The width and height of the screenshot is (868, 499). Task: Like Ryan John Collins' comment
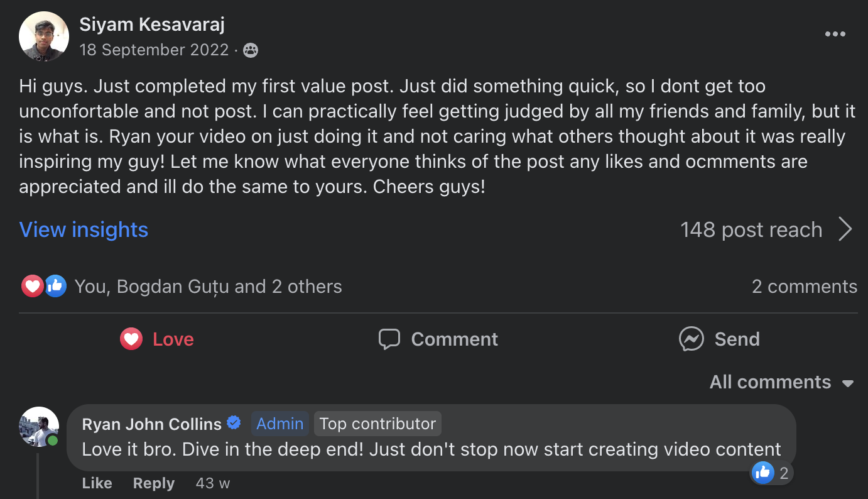pos(97,483)
